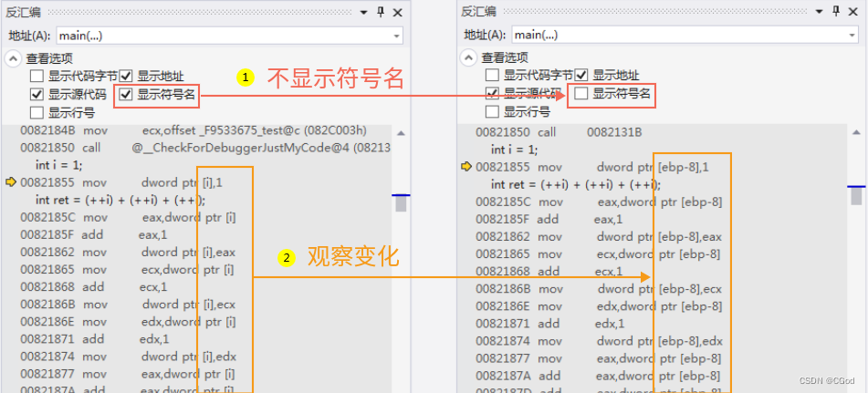Image resolution: width=868 pixels, height=393 pixels.
Task: Toggle 显示行号 checkbox in right panel
Action: coord(492,112)
